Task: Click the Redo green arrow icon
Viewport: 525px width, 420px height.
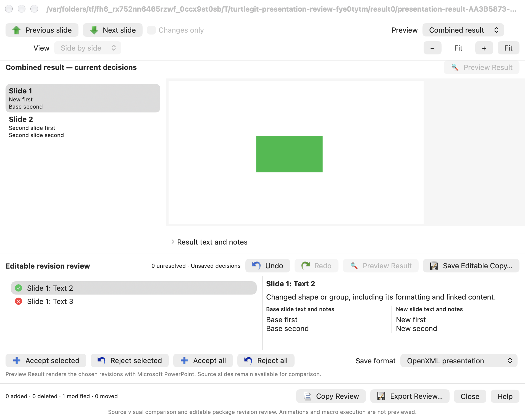Action: (306, 266)
